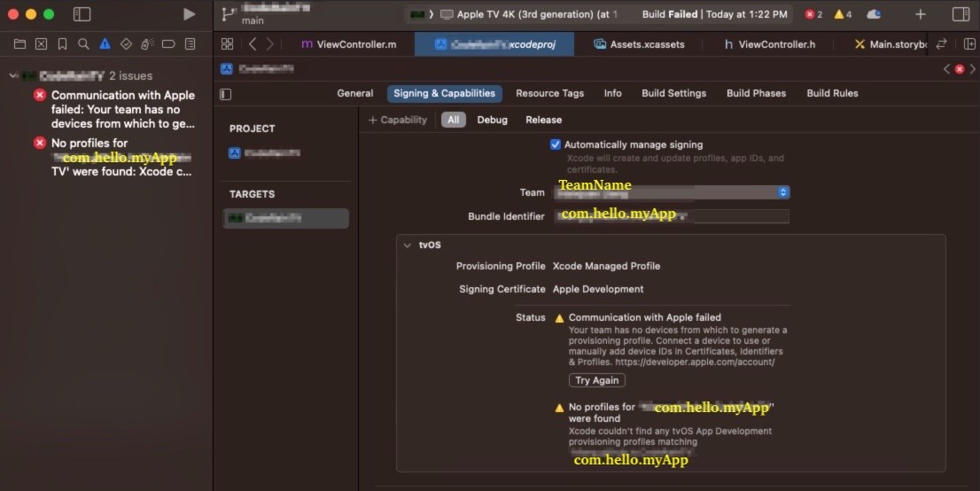Open the ViewController.h editor tab
980x491 pixels.
pos(768,44)
